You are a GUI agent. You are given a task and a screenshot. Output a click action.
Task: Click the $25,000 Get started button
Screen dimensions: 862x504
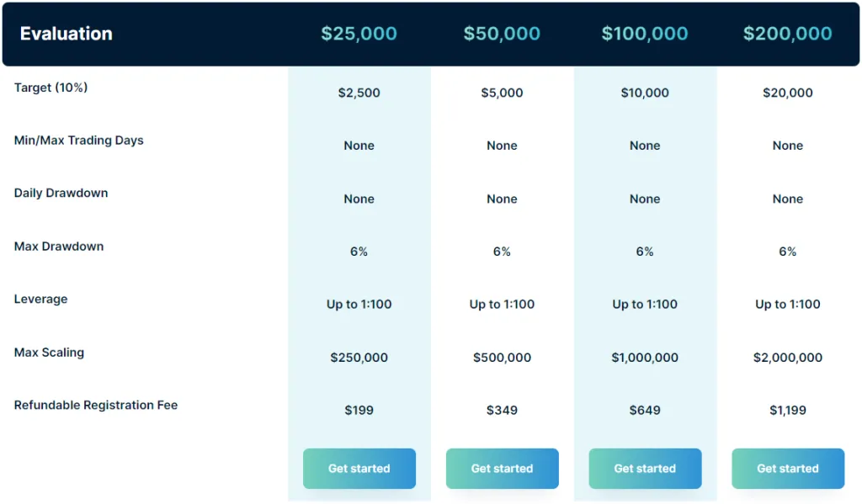(x=359, y=469)
